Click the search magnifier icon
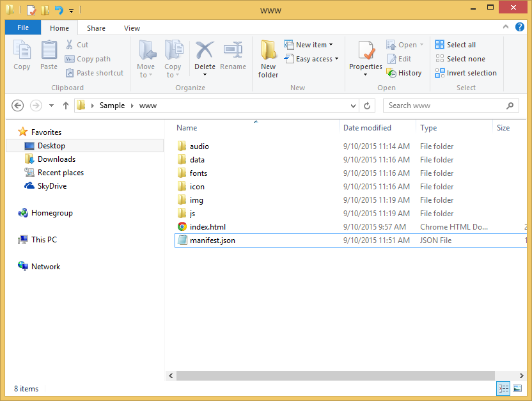Image resolution: width=532 pixels, height=401 pixels. (x=510, y=106)
